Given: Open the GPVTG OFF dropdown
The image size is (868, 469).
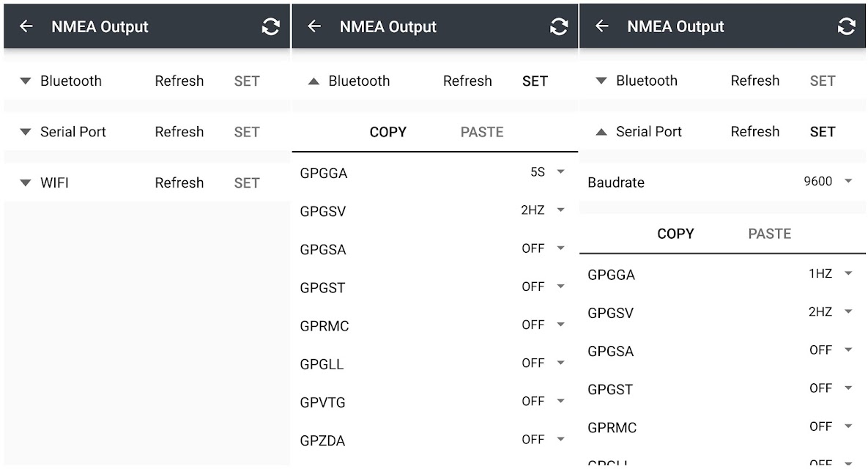Looking at the screenshot, I should pos(543,402).
